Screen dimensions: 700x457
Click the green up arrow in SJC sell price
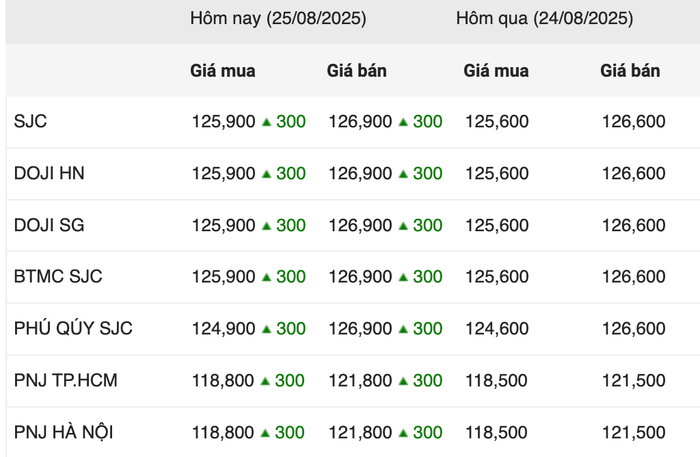403,122
